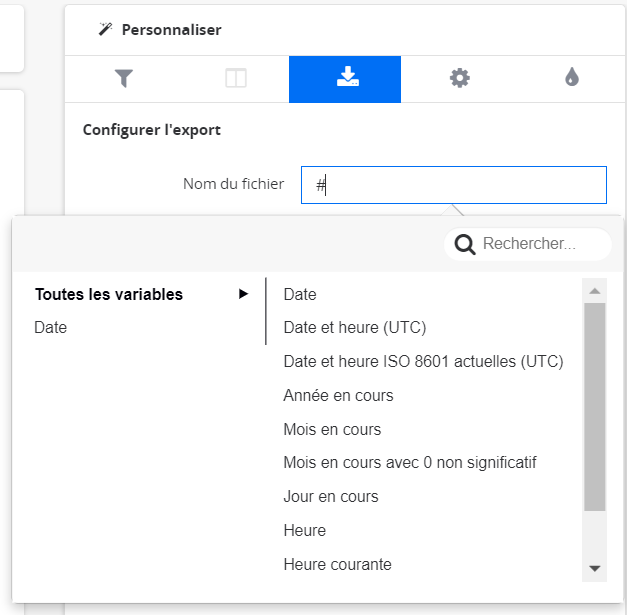Pick the Jour en cours variable
This screenshot has width=627, height=615.
pyautogui.click(x=331, y=496)
